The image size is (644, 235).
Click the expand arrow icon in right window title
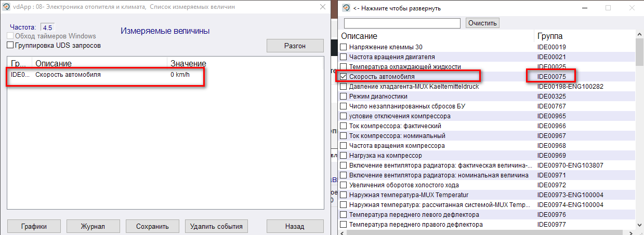tap(346, 8)
